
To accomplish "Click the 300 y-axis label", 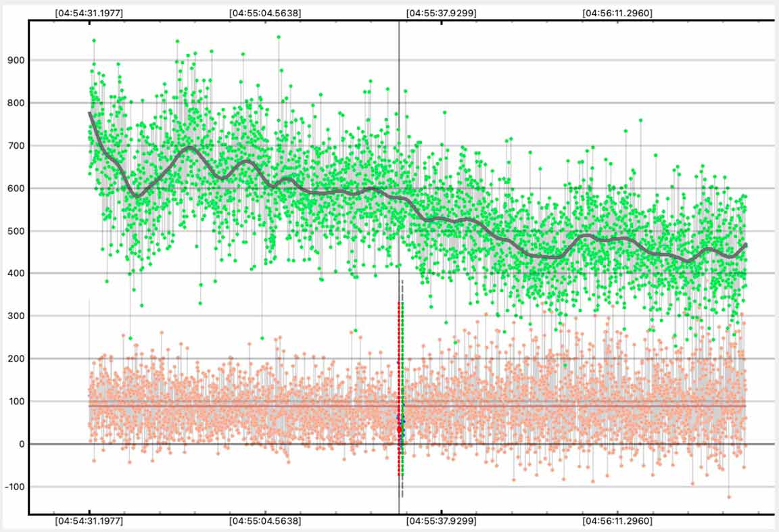I will pos(16,316).
